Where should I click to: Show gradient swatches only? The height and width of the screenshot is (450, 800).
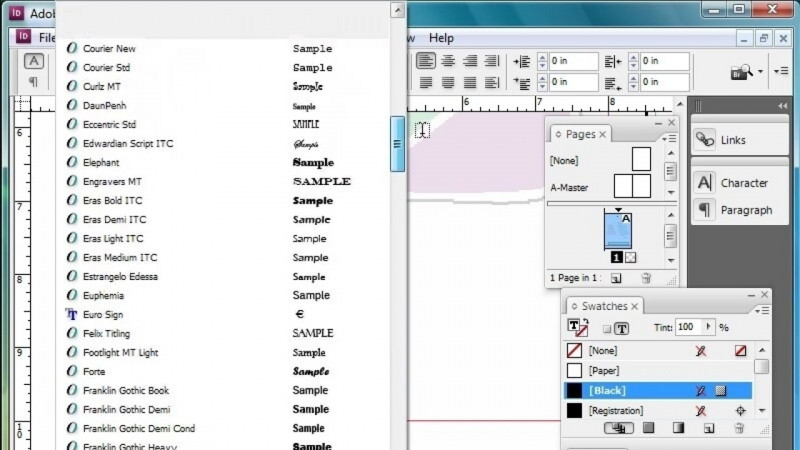click(678, 428)
